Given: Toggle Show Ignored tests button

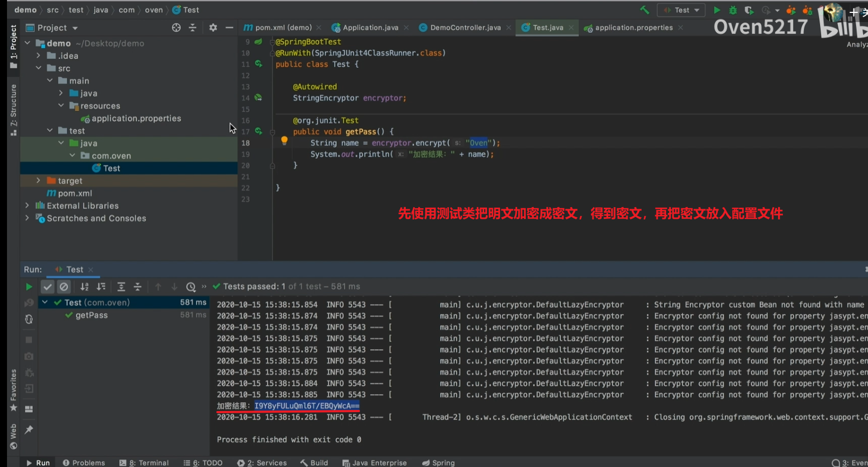Looking at the screenshot, I should (64, 287).
